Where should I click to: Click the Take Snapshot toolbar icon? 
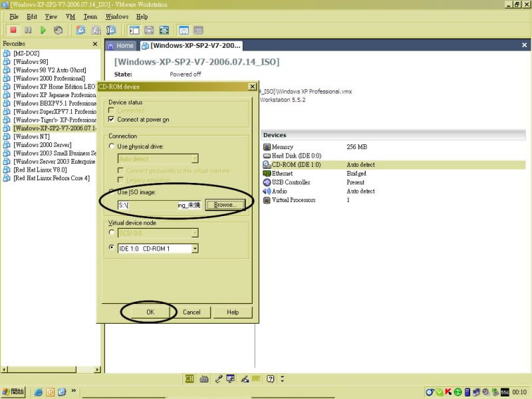(80, 30)
